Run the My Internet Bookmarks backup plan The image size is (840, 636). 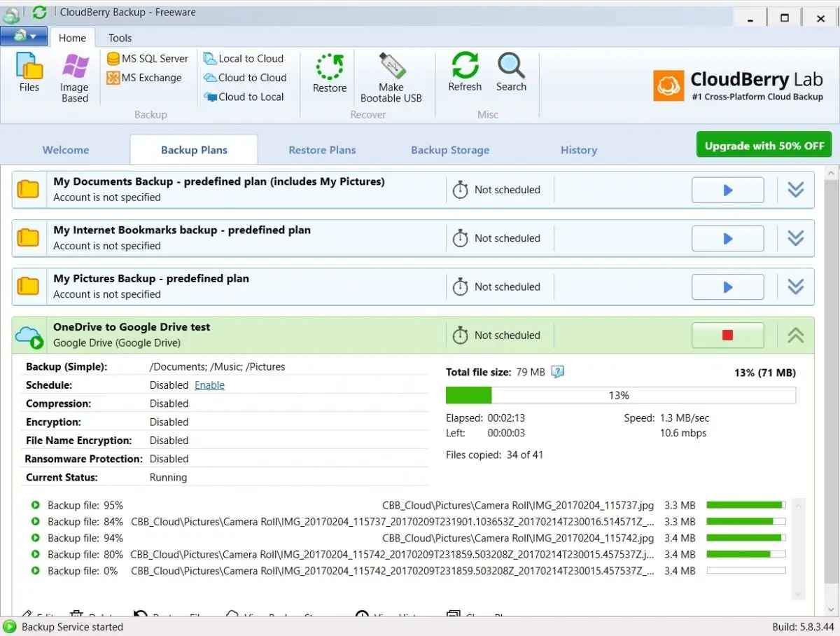[727, 238]
